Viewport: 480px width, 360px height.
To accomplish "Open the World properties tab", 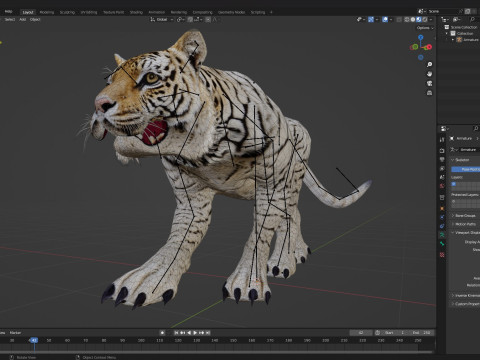I will click(442, 186).
